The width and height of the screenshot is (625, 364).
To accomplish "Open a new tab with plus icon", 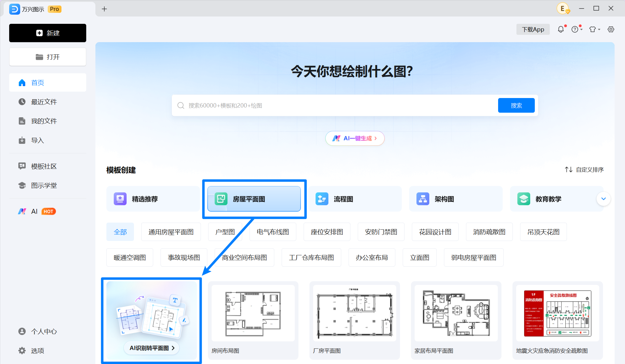I will click(x=104, y=9).
